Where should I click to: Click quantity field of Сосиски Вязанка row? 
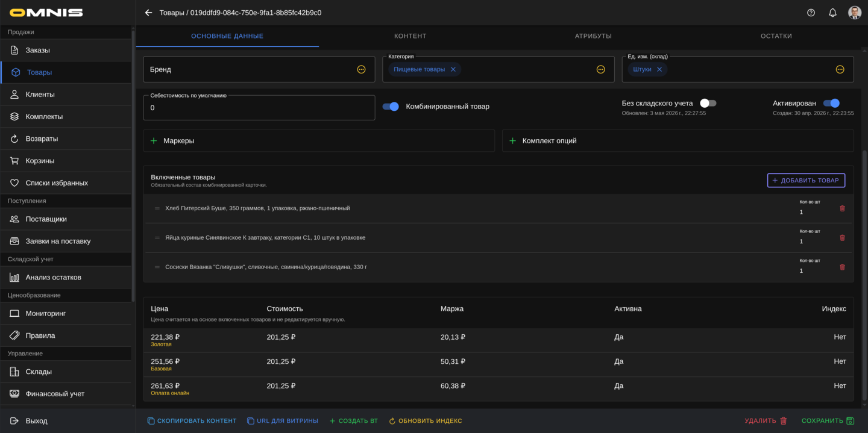[x=814, y=271]
